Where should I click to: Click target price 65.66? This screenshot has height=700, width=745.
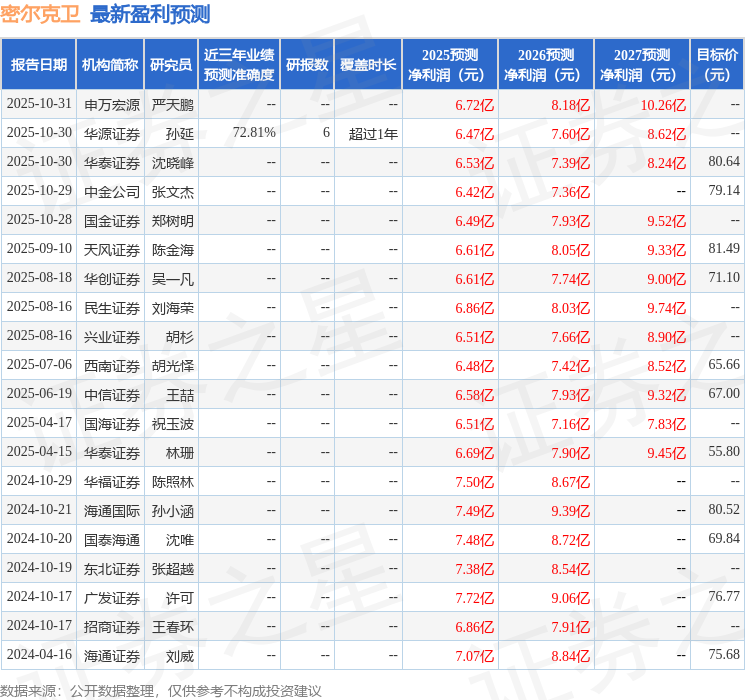click(724, 364)
